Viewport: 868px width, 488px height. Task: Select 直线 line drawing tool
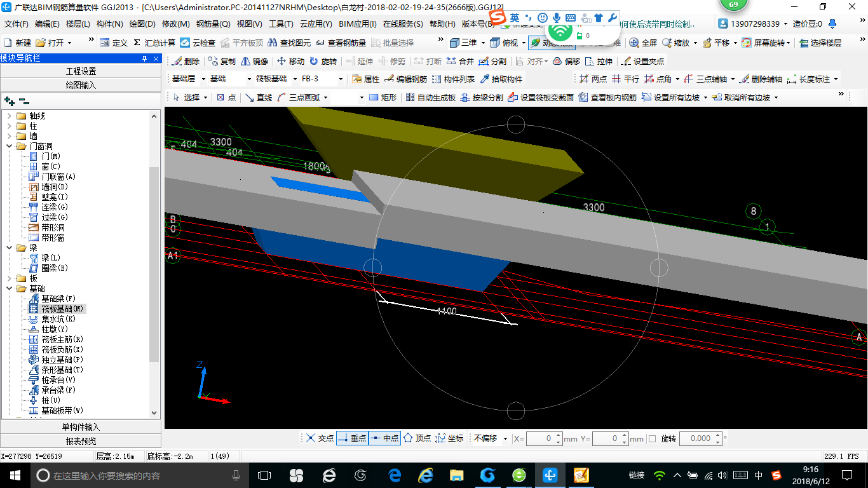[x=259, y=97]
